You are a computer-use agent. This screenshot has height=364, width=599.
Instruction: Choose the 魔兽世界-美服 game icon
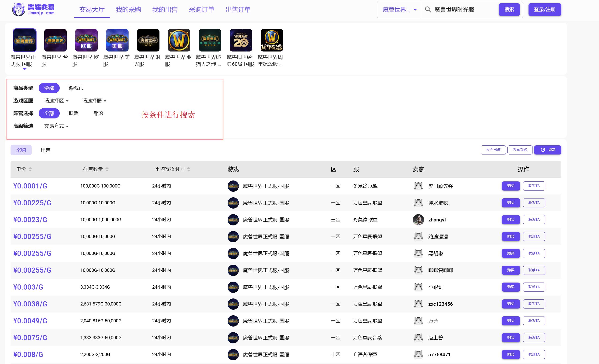tap(117, 40)
